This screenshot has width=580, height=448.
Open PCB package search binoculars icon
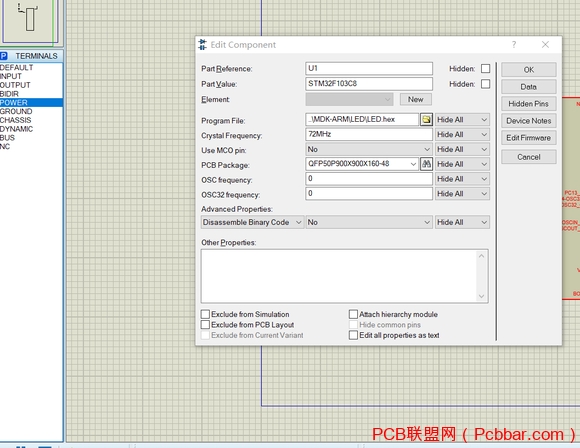426,164
